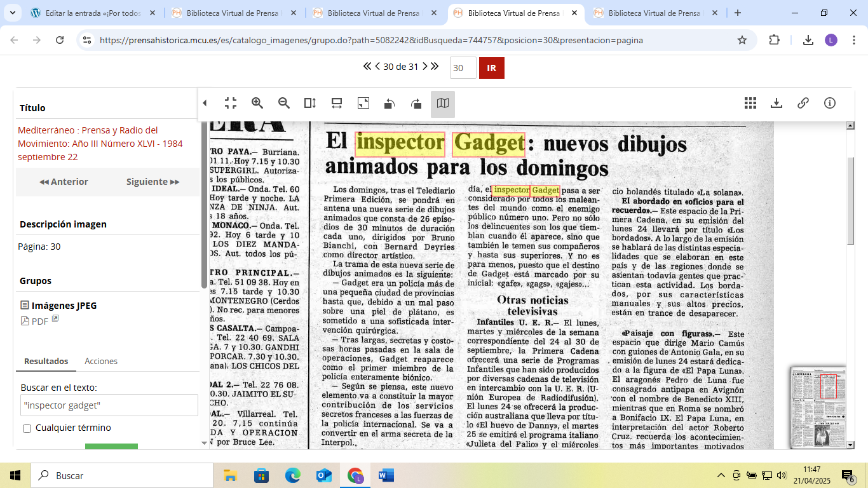Switch to the third browser tab
The height and width of the screenshot is (488, 868).
tap(376, 13)
